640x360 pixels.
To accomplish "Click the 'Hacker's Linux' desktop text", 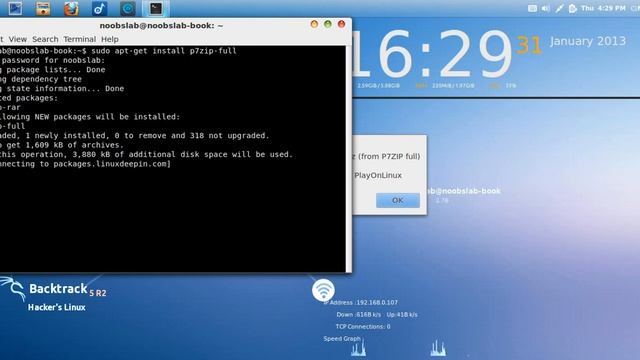I will [x=57, y=307].
